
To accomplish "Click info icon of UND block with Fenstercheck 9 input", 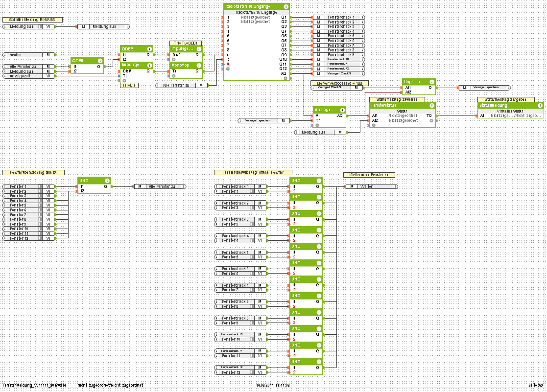I will pyautogui.click(x=319, y=312).
